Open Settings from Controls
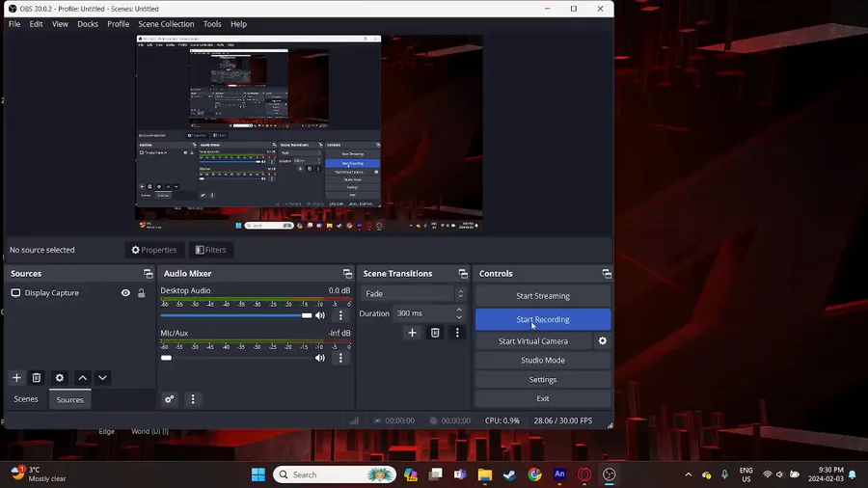This screenshot has height=488, width=868. click(x=543, y=380)
